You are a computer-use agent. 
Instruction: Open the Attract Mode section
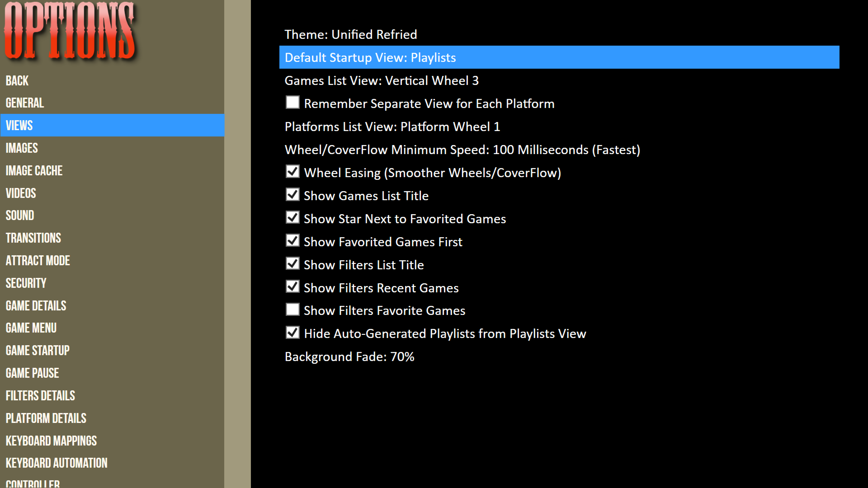click(112, 260)
